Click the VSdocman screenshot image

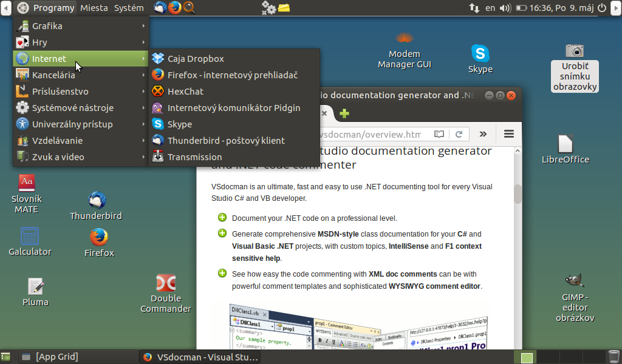tap(358, 326)
